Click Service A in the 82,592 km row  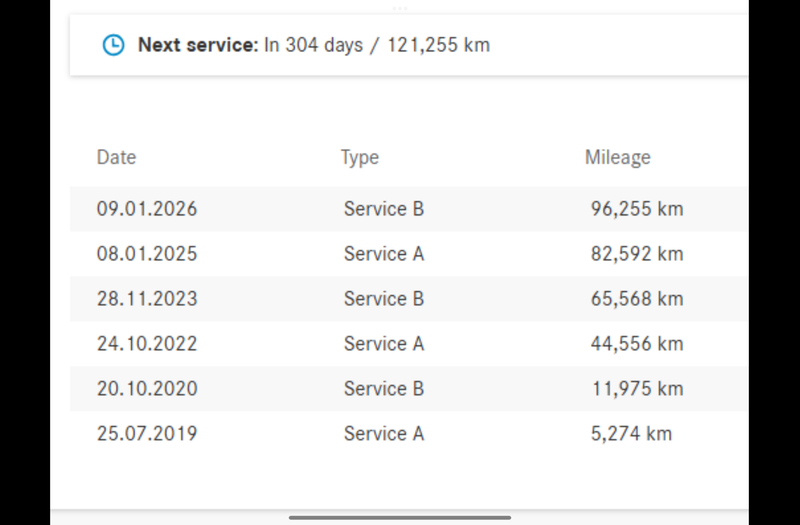384,254
